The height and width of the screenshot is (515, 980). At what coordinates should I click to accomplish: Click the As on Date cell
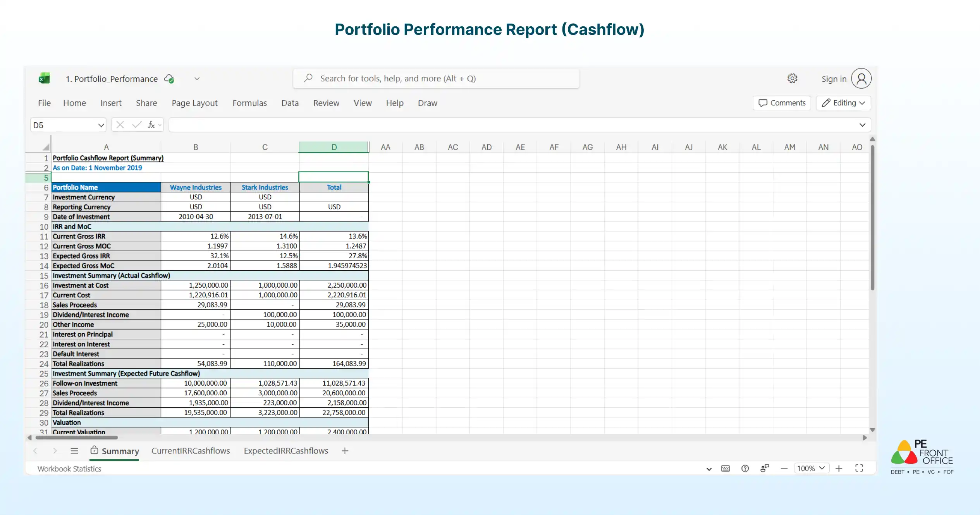106,168
